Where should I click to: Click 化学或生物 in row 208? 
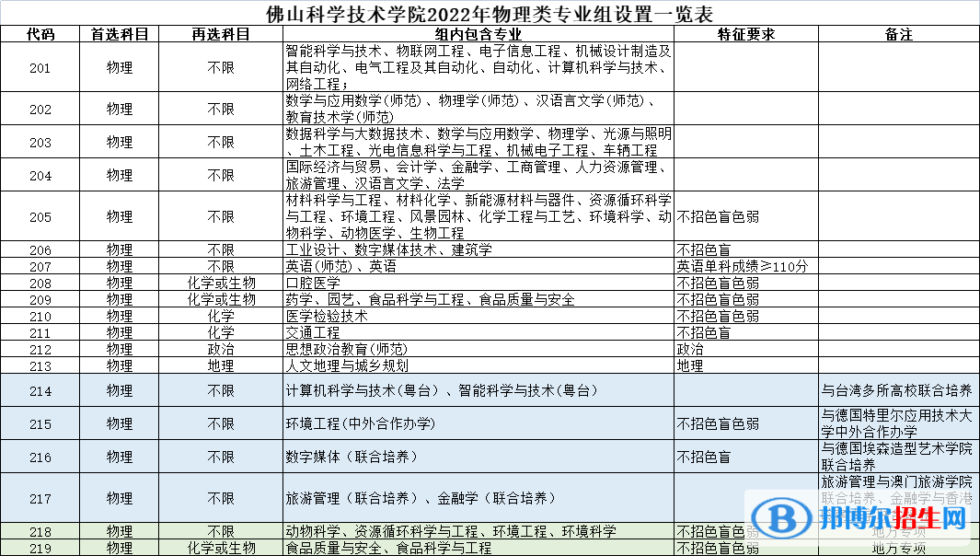tap(221, 283)
